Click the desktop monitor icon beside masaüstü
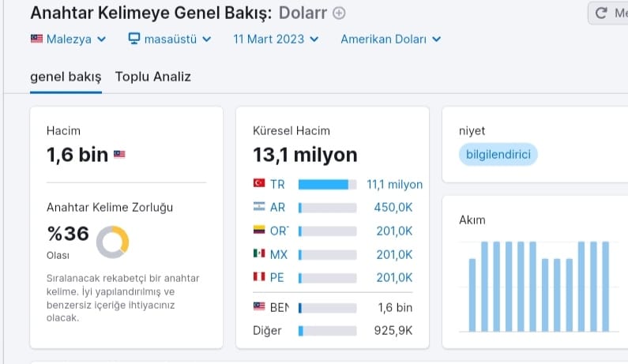This screenshot has height=364, width=628. pyautogui.click(x=133, y=39)
